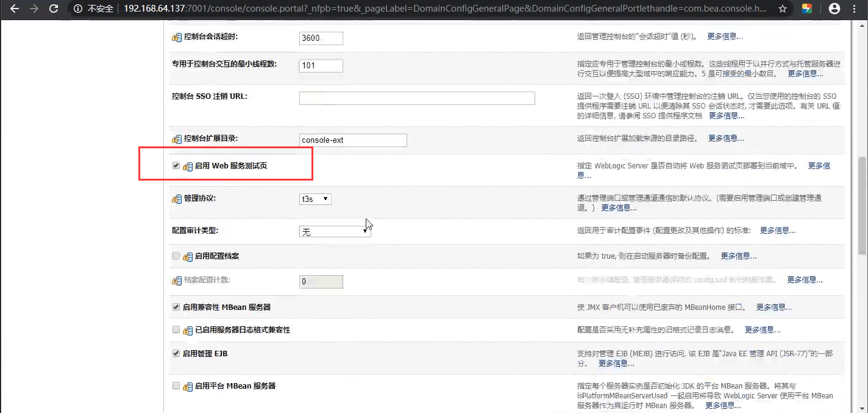
Task: Open the 管理协议 t3s dropdown
Action: tap(315, 199)
